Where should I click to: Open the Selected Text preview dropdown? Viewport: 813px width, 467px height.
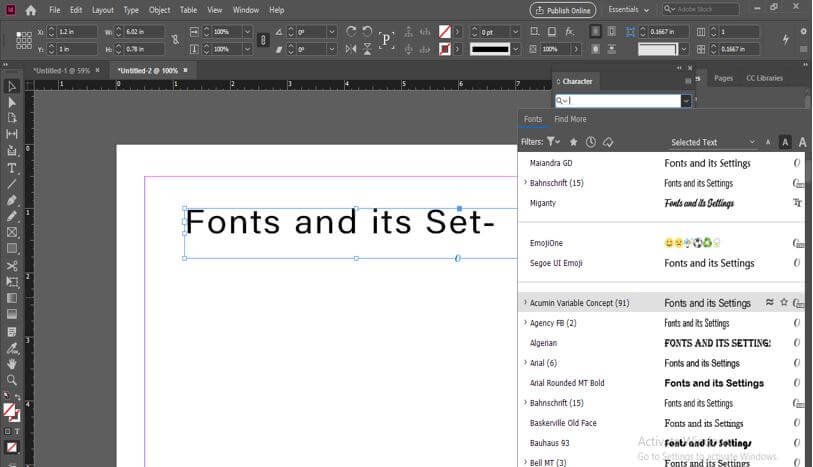pyautogui.click(x=713, y=143)
